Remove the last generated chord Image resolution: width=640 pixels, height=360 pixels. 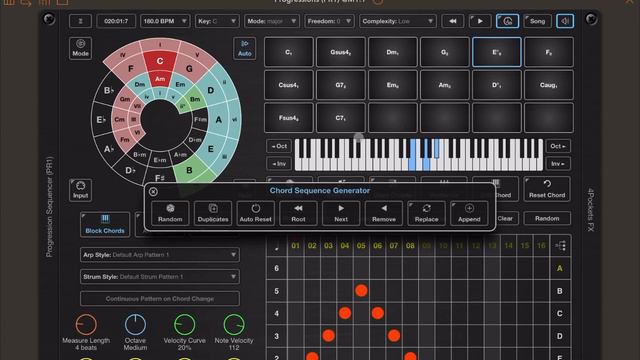point(384,213)
